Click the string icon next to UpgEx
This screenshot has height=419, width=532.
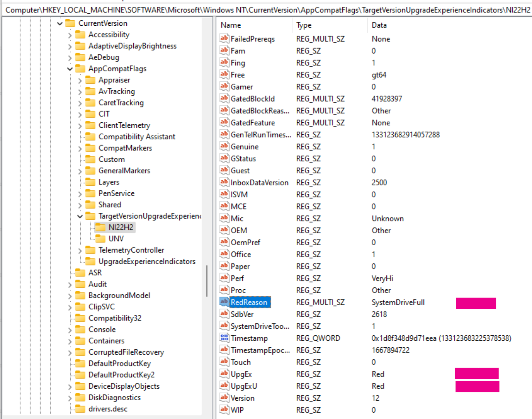(x=224, y=374)
